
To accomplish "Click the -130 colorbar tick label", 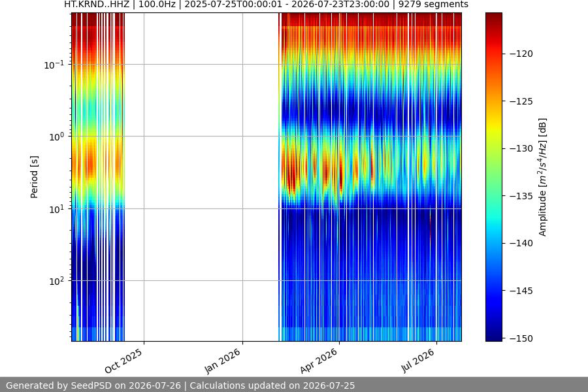I will pyautogui.click(x=521, y=148).
